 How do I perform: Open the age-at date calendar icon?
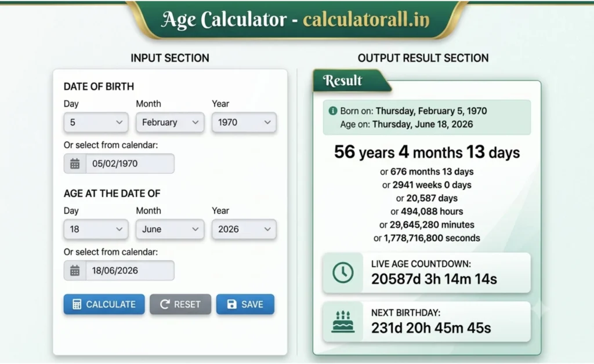(x=75, y=271)
